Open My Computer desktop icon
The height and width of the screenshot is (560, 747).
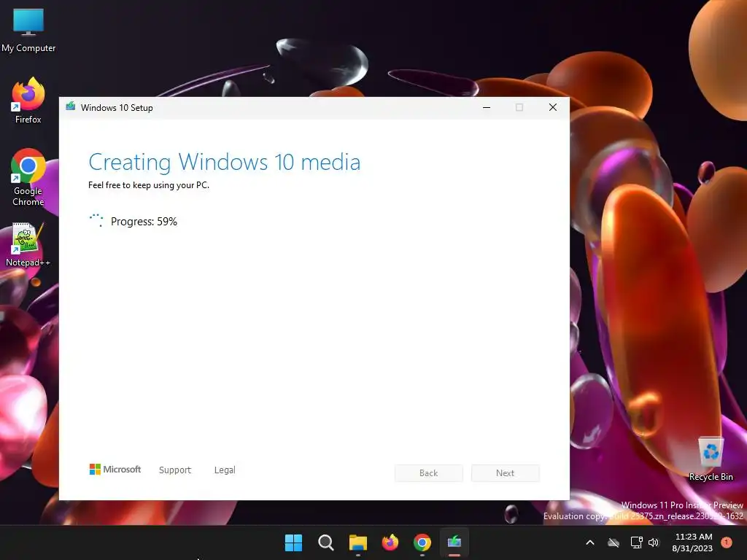(28, 30)
